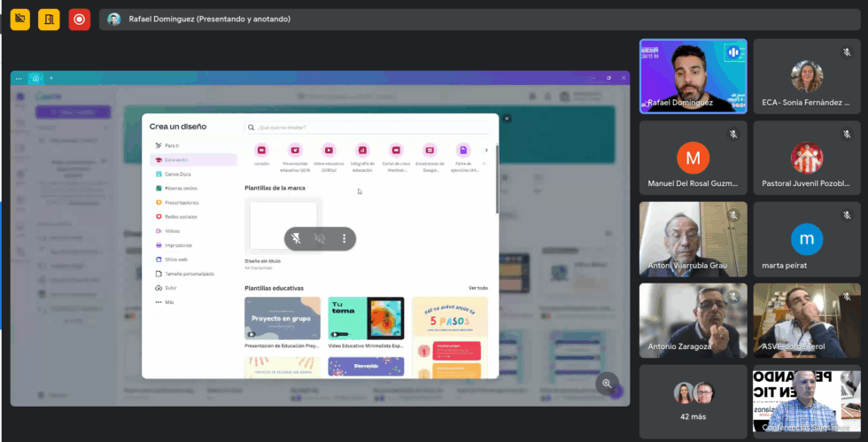Open the three-dot options on floating bar
Screen dimensions: 868x442
click(344, 238)
